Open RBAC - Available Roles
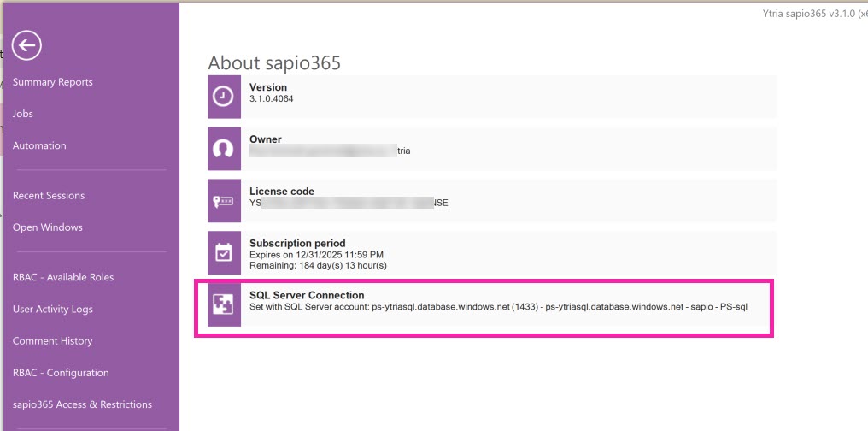The height and width of the screenshot is (431, 868). pos(63,277)
